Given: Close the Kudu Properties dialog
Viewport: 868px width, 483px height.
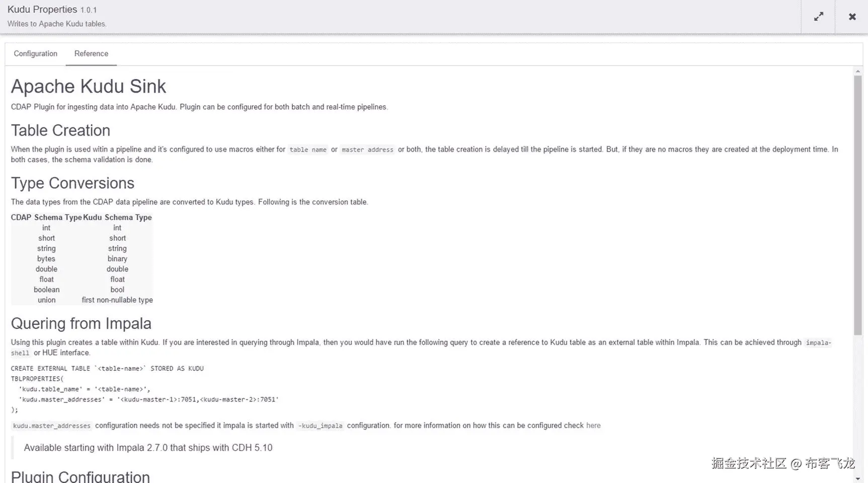Looking at the screenshot, I should (852, 17).
